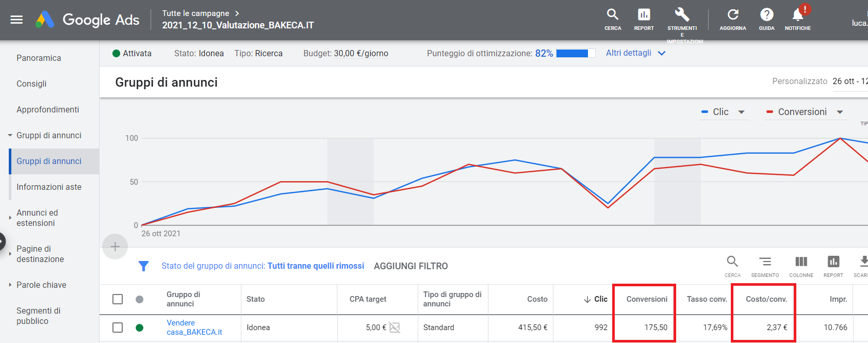Open the Colonne columns icon
The height and width of the screenshot is (343, 868).
pos(801,262)
